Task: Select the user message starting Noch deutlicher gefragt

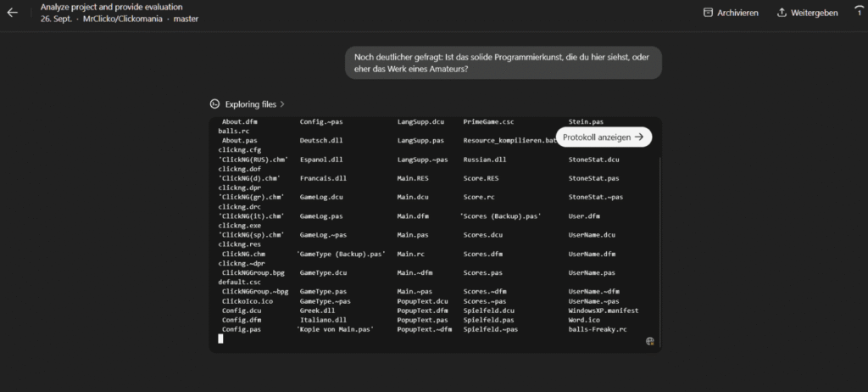Action: pos(504,63)
